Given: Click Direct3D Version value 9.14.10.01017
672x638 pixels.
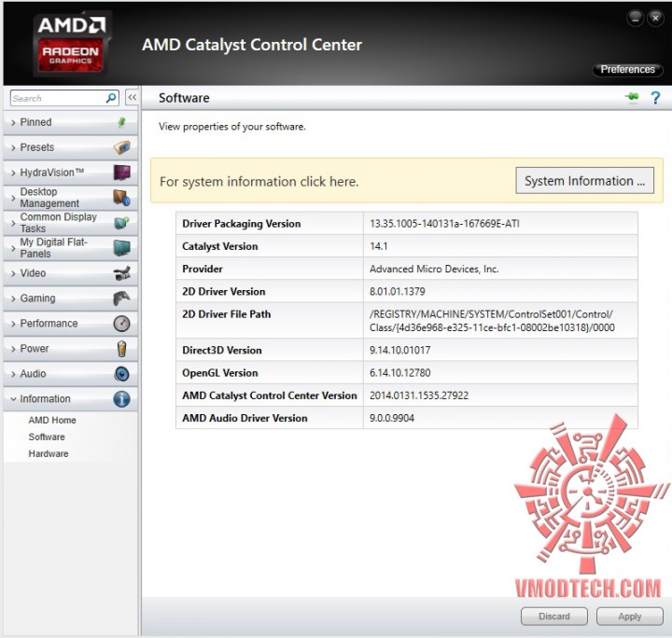Looking at the screenshot, I should [399, 351].
